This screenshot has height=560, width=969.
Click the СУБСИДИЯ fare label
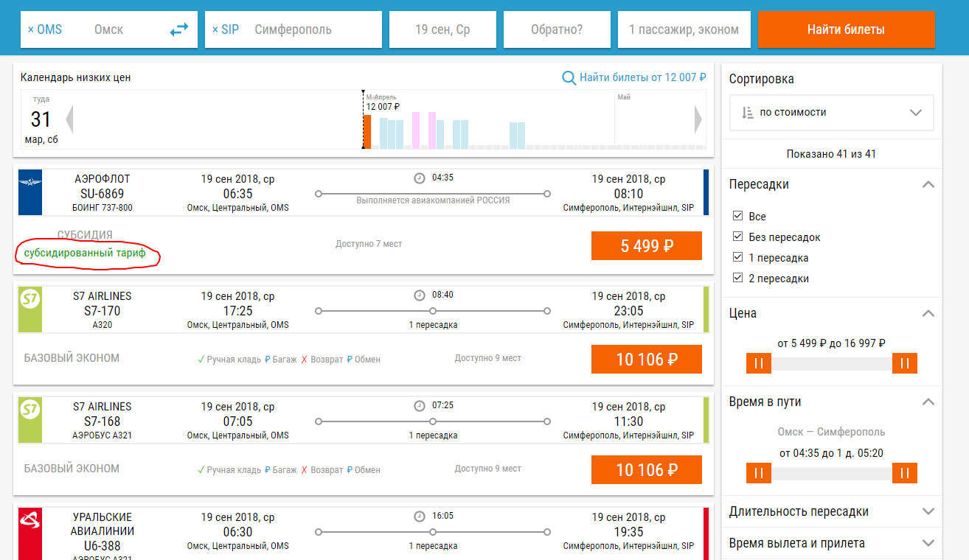[x=85, y=234]
